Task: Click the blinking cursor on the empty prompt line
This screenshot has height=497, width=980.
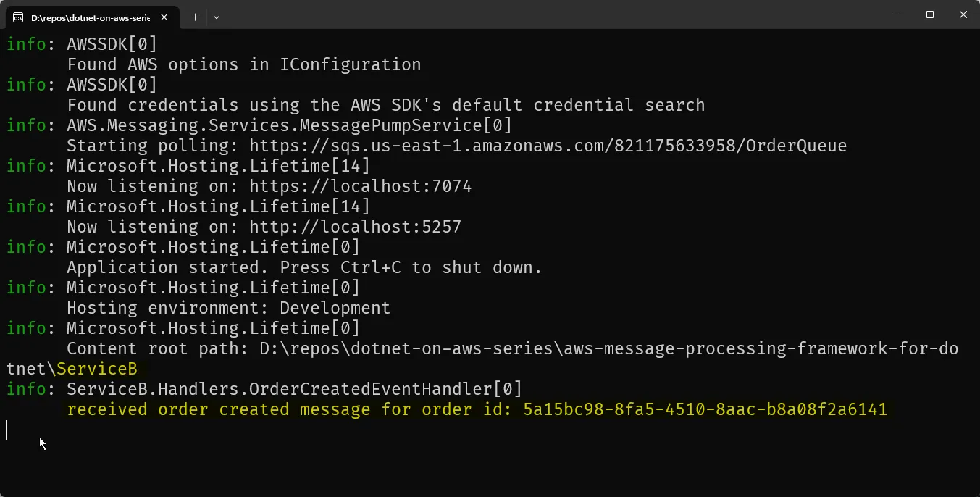Action: point(7,430)
